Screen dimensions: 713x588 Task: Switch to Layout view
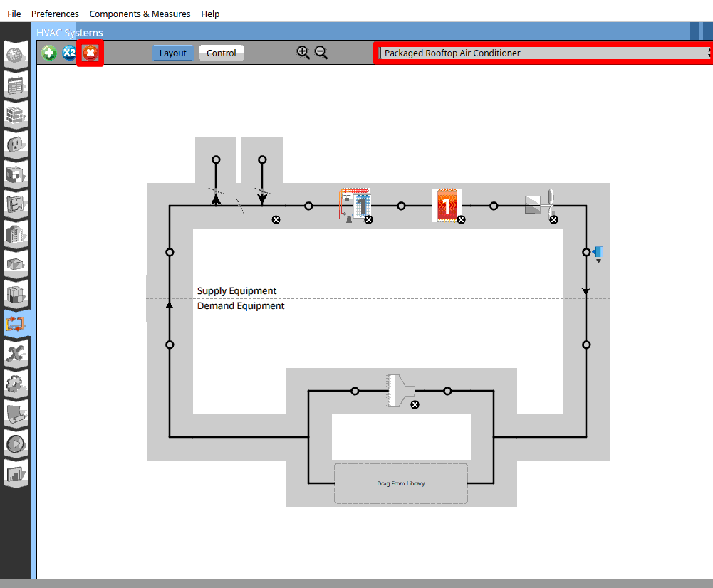[172, 53]
